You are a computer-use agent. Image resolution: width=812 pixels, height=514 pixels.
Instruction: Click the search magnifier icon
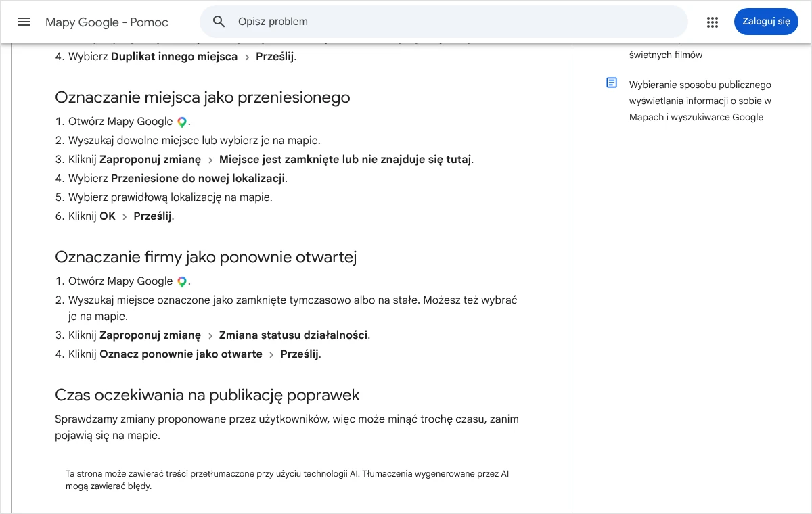click(x=219, y=22)
